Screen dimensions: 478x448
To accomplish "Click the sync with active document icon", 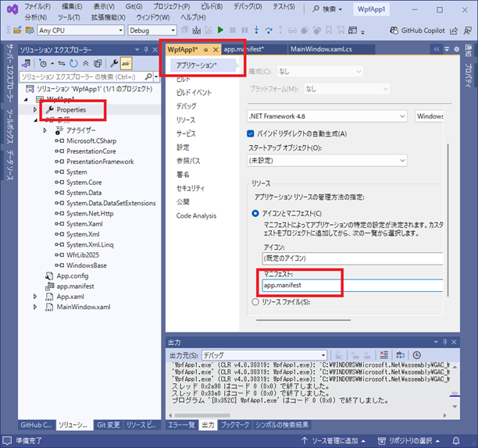I will (62, 63).
